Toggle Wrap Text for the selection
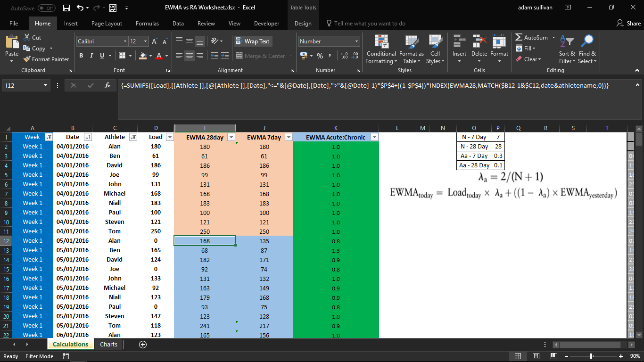Viewport: 644px width, 362px height. tap(253, 41)
